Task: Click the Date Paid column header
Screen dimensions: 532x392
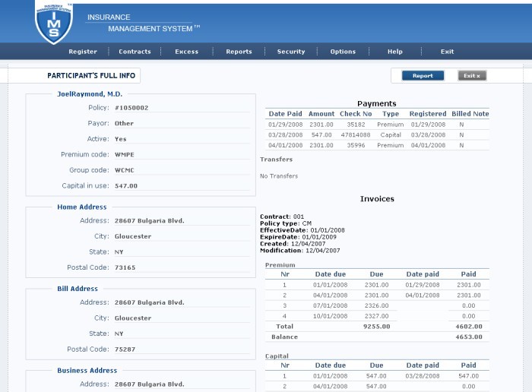Action: click(x=285, y=114)
